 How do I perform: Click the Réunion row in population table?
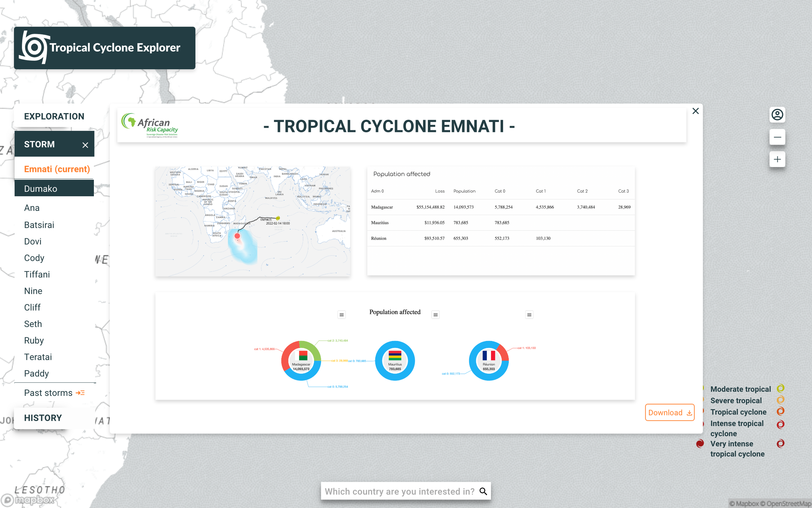[501, 238]
